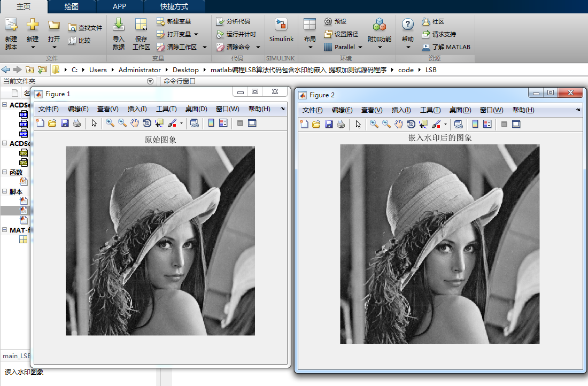Select Pan hand tool in Figure 1

tap(135, 123)
